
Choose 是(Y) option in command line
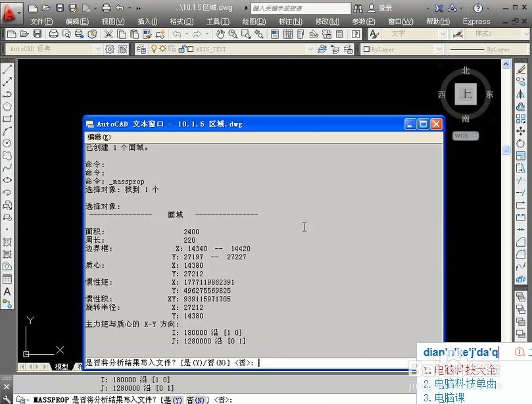pos(174,400)
